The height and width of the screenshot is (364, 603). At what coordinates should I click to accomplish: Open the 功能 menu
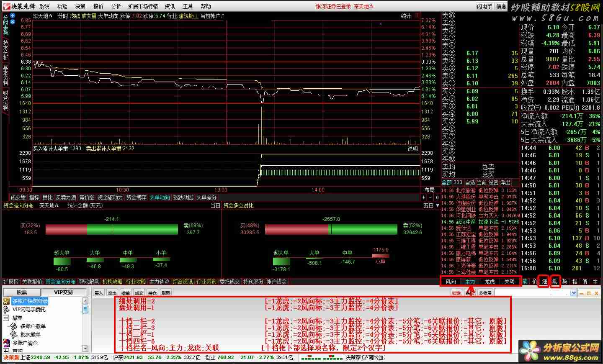(62, 6)
